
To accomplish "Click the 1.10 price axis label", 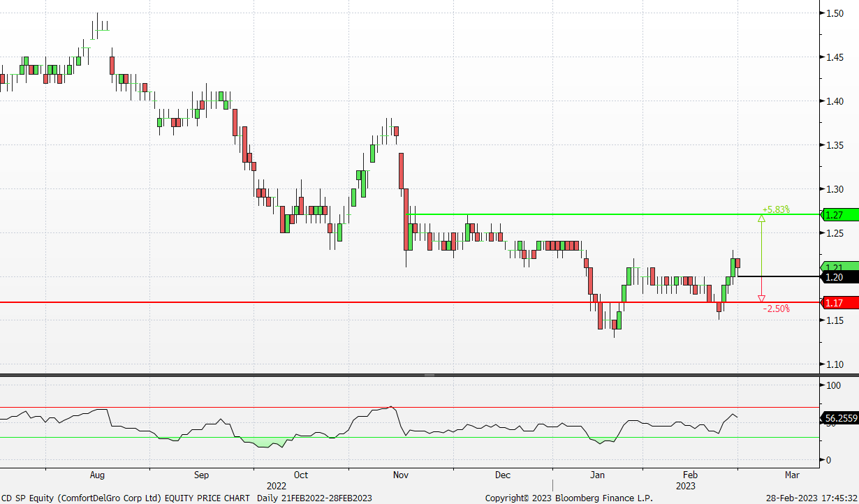I will [x=835, y=364].
